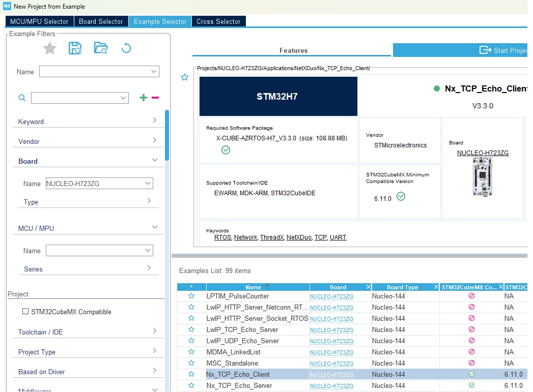Star the LwIP_HTTP_Server_Socket_RTOS example row
This screenshot has width=533, height=392.
(x=191, y=318)
